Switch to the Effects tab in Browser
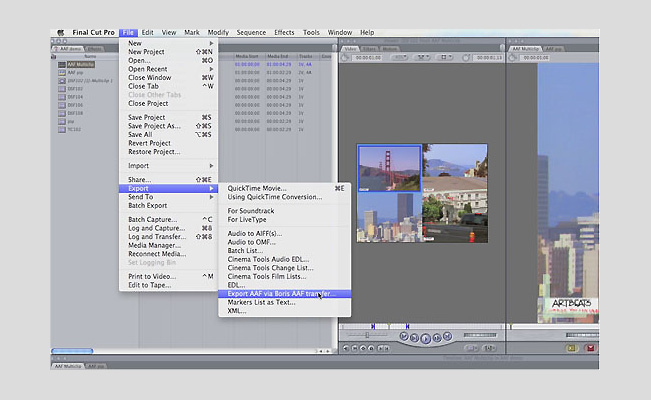 [95, 49]
